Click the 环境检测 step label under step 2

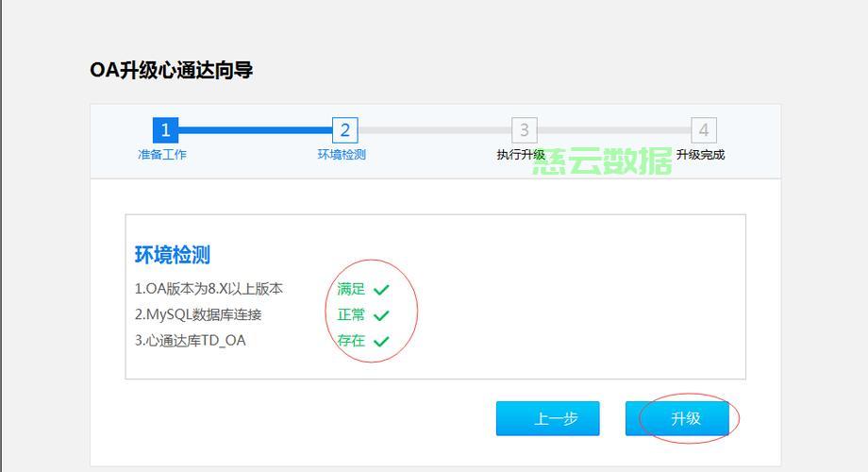342,155
